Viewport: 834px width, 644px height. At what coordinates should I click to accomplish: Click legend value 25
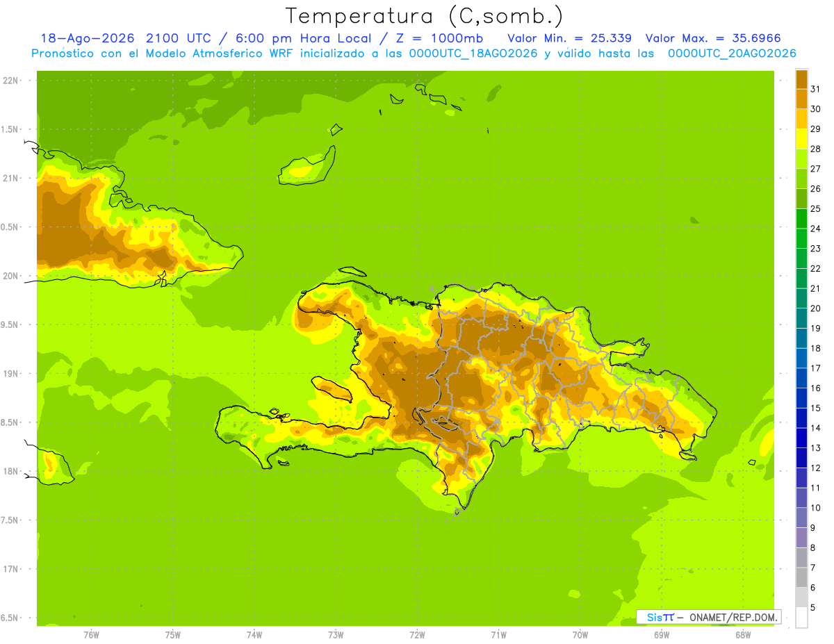click(815, 208)
